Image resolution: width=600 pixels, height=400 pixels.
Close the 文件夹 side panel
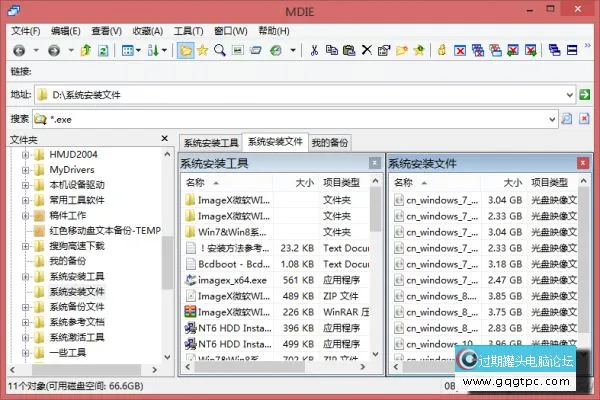(x=165, y=139)
